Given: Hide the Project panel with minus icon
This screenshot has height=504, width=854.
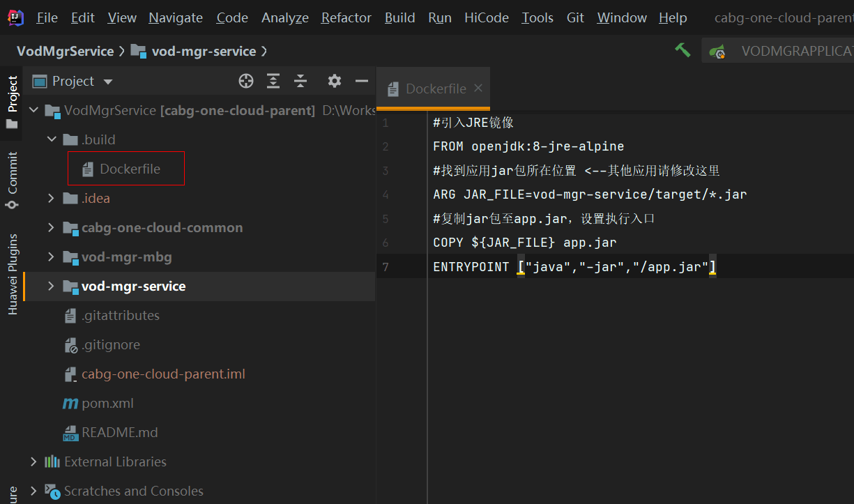Looking at the screenshot, I should (x=361, y=82).
